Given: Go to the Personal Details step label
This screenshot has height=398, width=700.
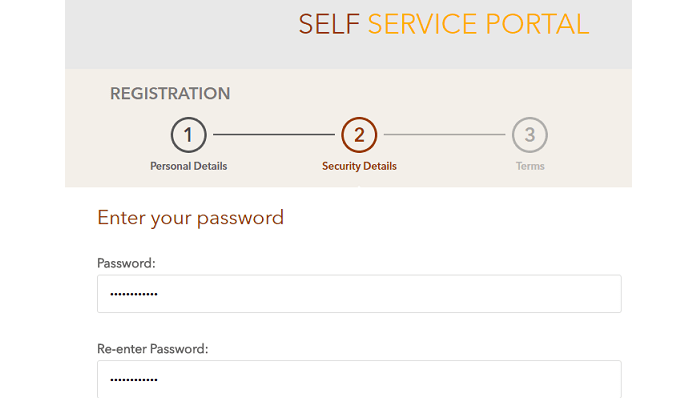Looking at the screenshot, I should click(x=188, y=166).
